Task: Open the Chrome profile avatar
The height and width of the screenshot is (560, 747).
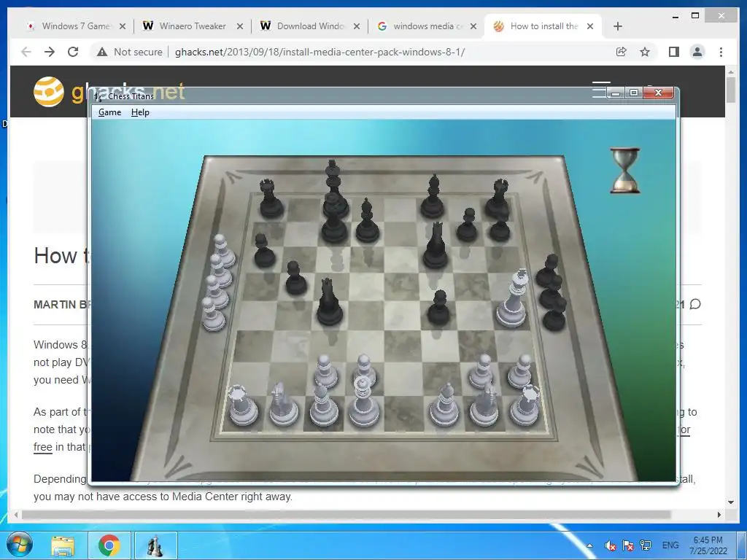Action: coord(697,52)
